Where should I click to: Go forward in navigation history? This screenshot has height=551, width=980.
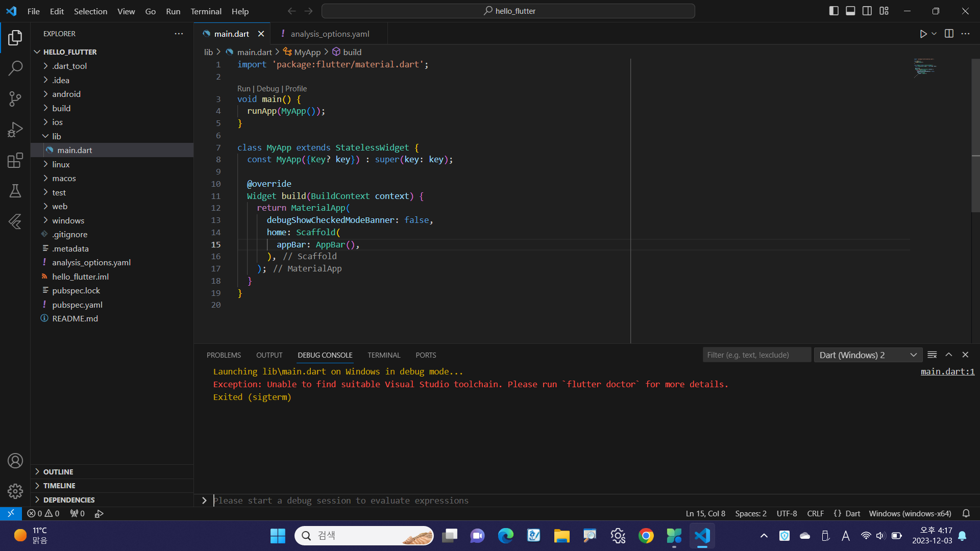(308, 11)
